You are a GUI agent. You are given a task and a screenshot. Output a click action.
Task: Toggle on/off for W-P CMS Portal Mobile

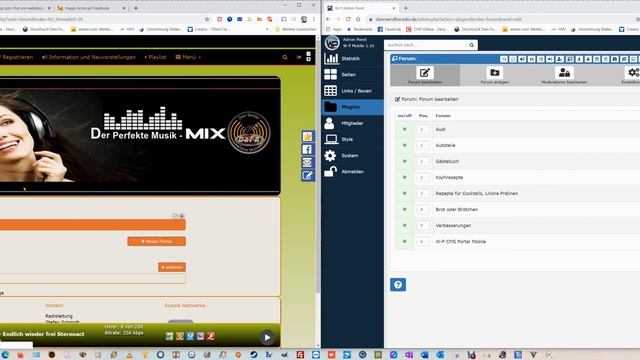point(404,242)
